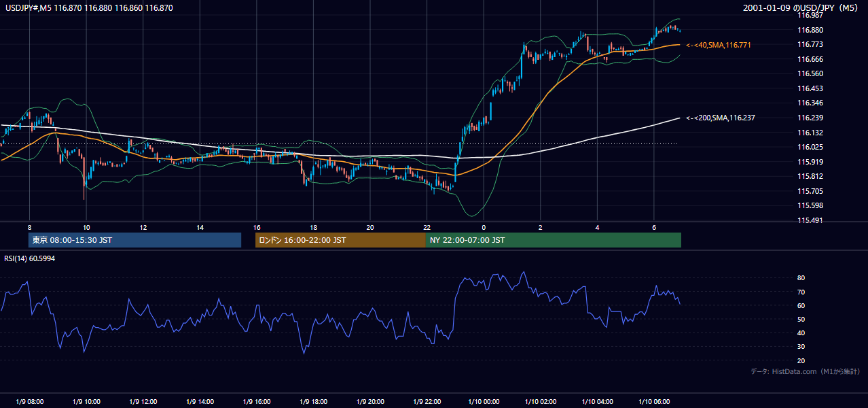Click the 1/9 14:00 time axis label

pyautogui.click(x=200, y=401)
